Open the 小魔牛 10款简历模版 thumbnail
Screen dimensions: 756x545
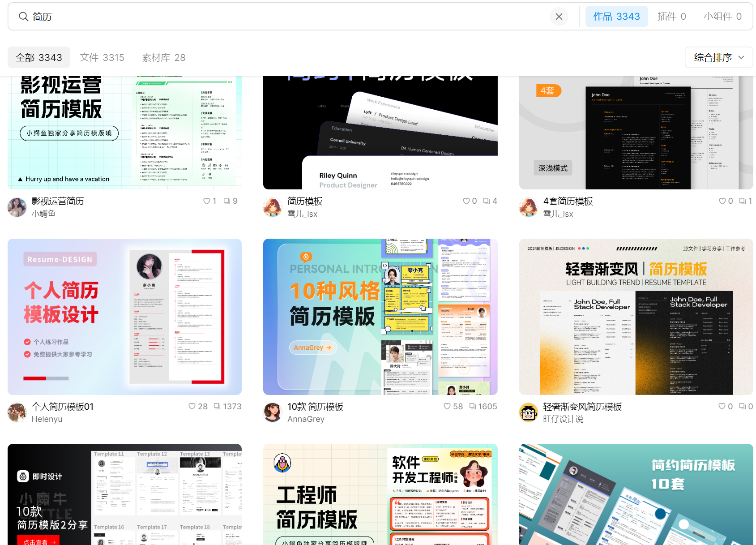124,494
